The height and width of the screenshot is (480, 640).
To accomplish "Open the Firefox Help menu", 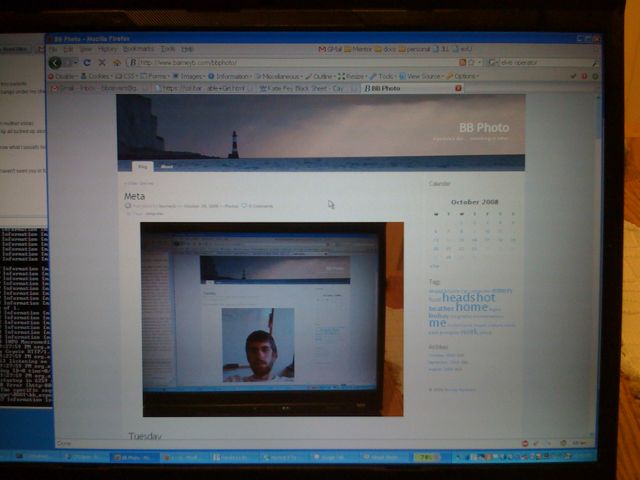I will [187, 49].
